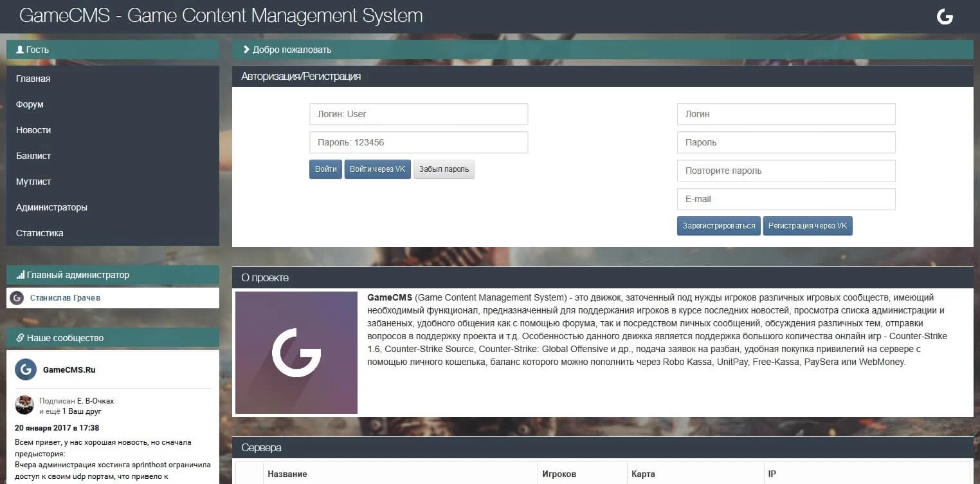Click the signal bars icon beside Главный администратор
Screen dimensions: 980x484
pyautogui.click(x=21, y=275)
